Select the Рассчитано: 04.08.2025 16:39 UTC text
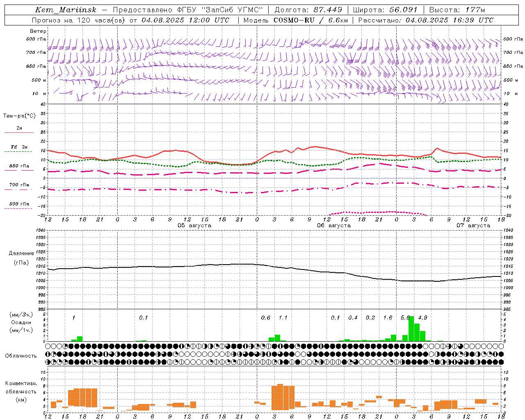 click(x=426, y=20)
